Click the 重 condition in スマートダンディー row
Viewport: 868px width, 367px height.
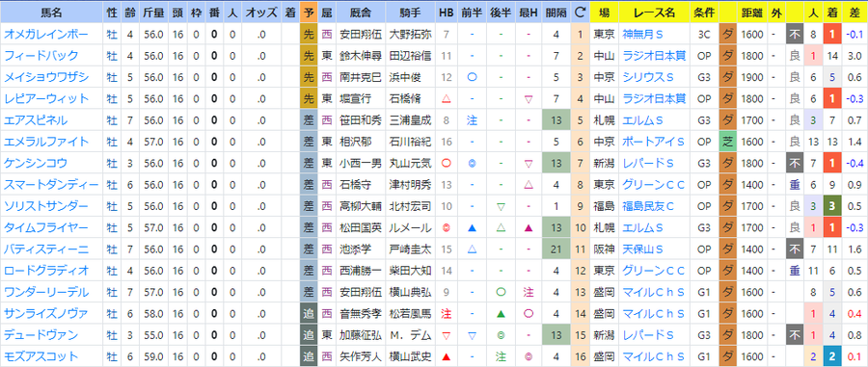pyautogui.click(x=795, y=185)
